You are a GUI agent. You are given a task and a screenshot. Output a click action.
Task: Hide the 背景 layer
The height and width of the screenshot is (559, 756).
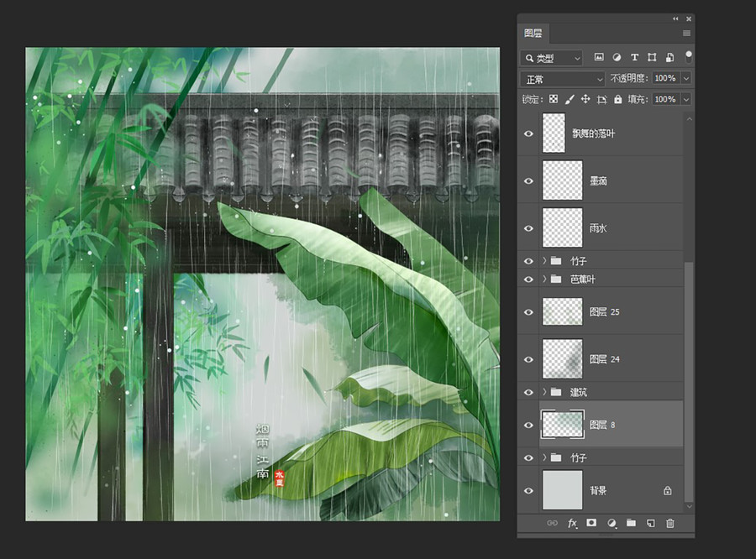[528, 490]
